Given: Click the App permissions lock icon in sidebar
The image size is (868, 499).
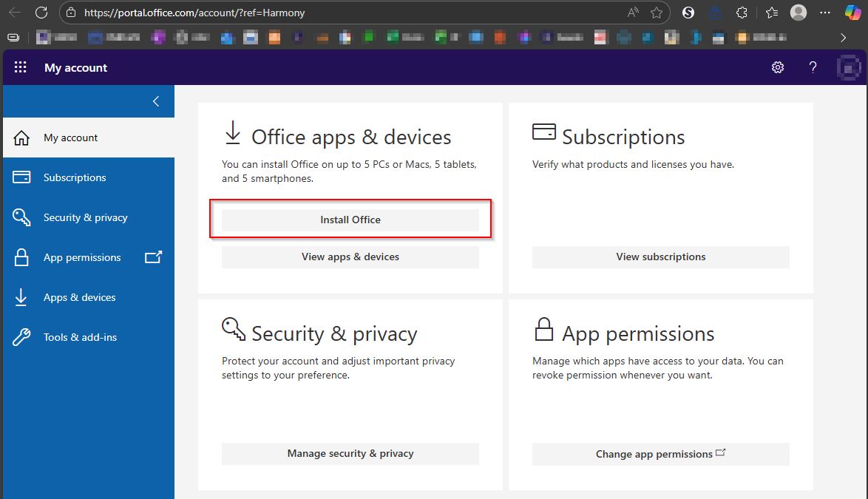Looking at the screenshot, I should click(21, 257).
